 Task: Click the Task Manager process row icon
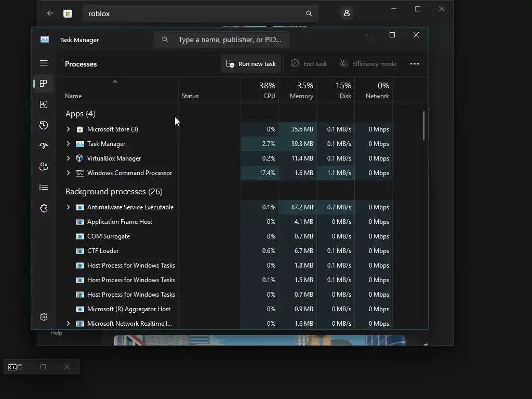(79, 144)
